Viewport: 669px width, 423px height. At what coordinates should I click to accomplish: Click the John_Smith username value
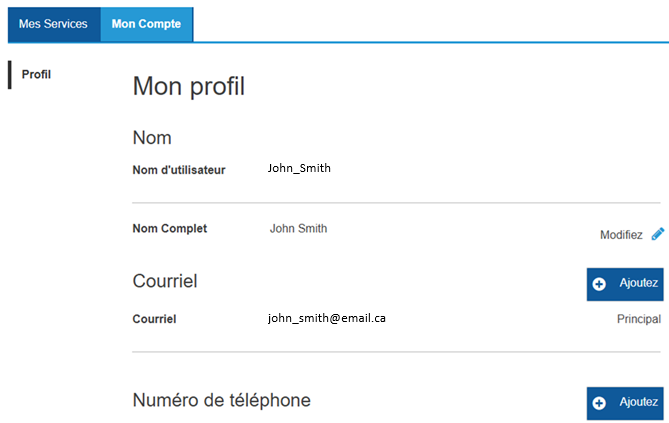click(x=299, y=168)
